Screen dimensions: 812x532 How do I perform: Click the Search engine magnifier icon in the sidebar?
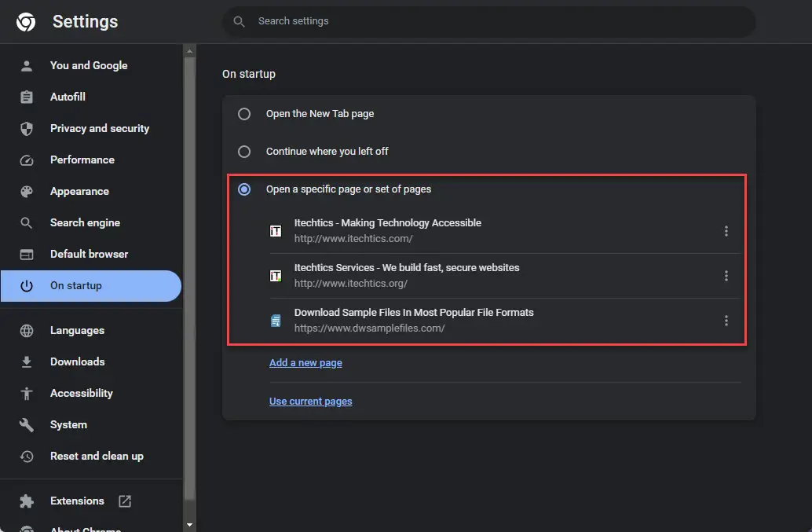(27, 222)
